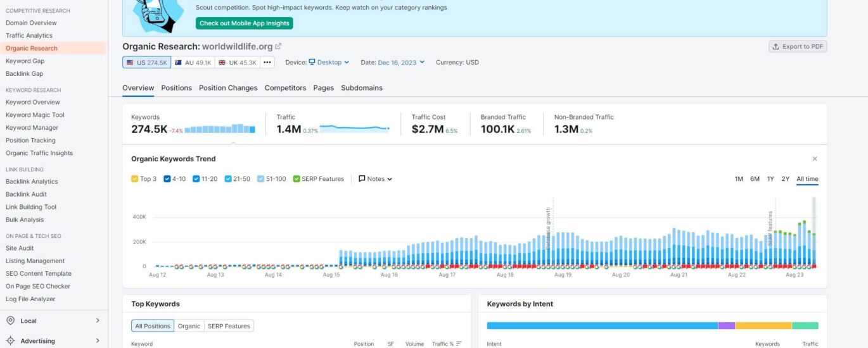Set chart range to 1Y
This screenshot has width=868, height=348.
point(770,179)
